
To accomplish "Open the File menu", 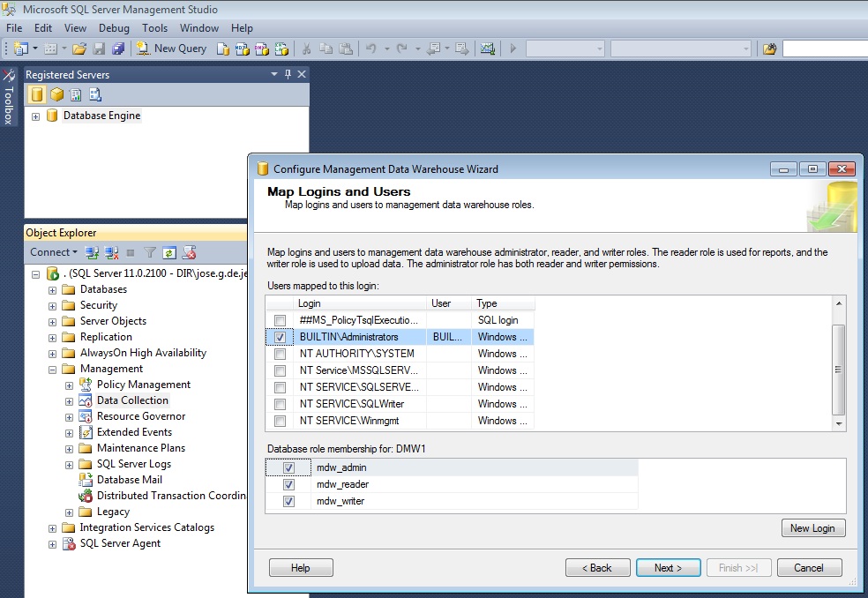I will click(14, 28).
